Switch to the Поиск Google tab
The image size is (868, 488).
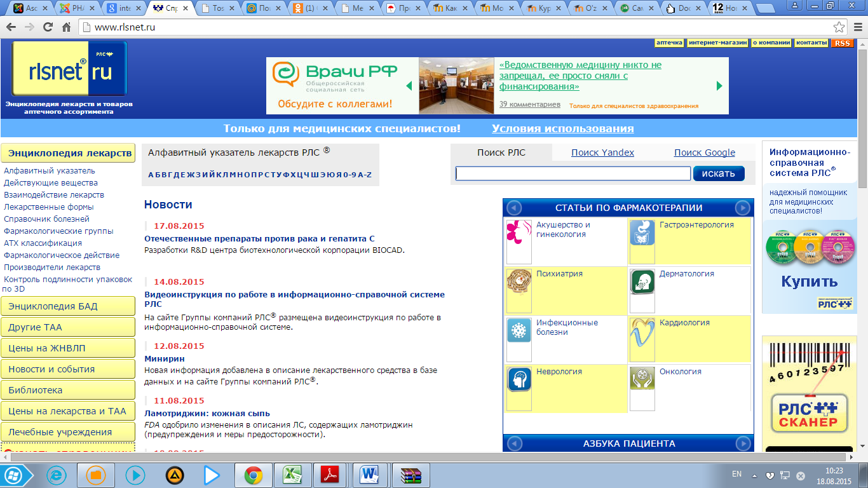point(705,152)
